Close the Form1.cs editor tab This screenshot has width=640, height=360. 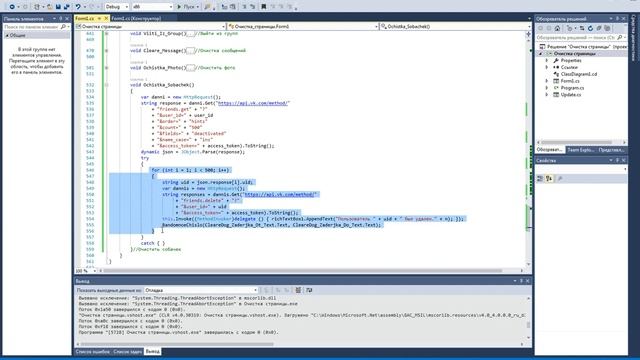pos(106,18)
